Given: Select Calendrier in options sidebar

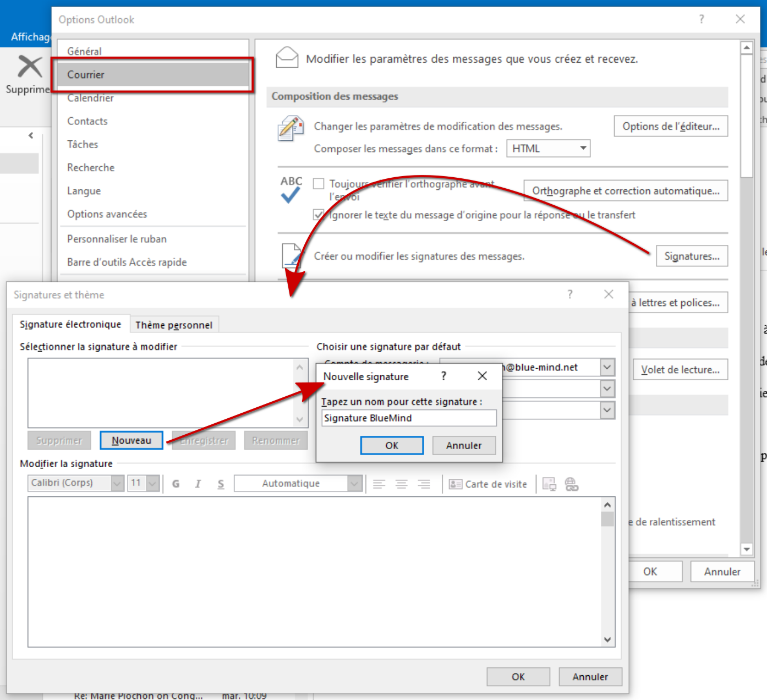Looking at the screenshot, I should pyautogui.click(x=91, y=98).
